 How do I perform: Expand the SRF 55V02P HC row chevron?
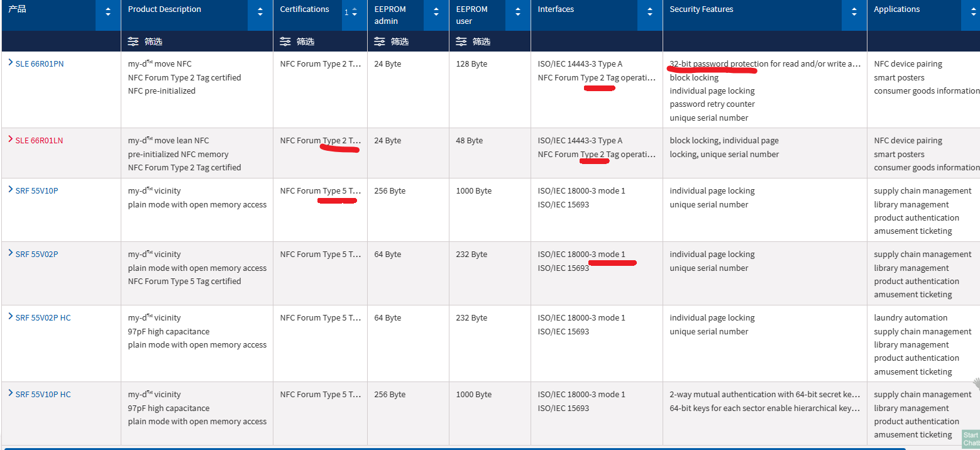point(10,317)
